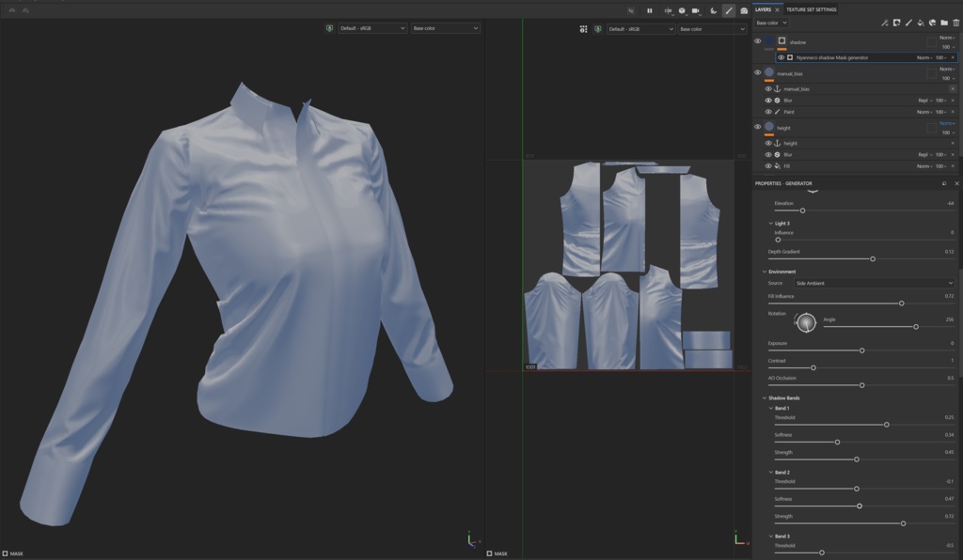Hide the shadow layer using its eye icon

pyautogui.click(x=757, y=41)
